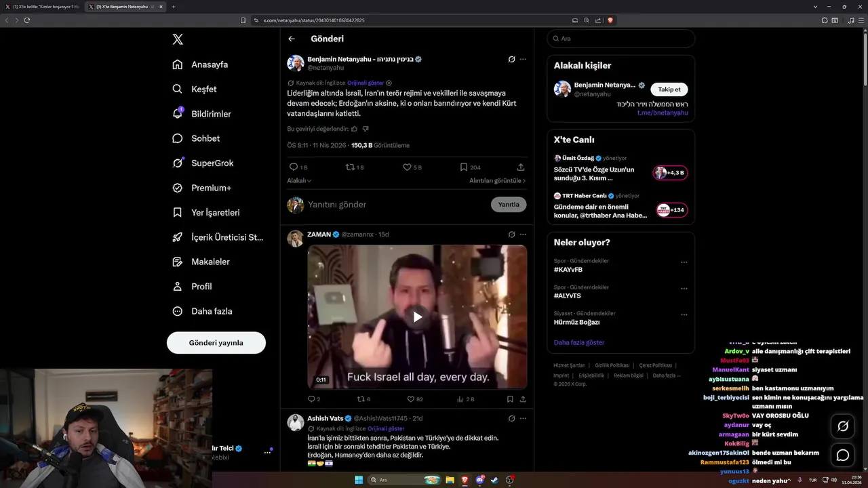The width and height of the screenshot is (868, 488).
Task: Open floating messages chat button
Action: pyautogui.click(x=843, y=455)
